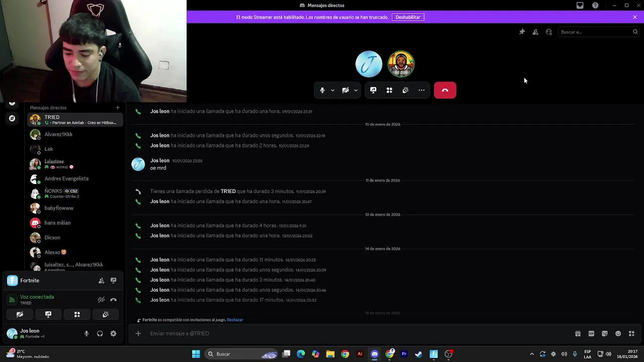Open the Alvarez1Kkk conversation
This screenshot has width=644, height=362.
click(x=75, y=134)
